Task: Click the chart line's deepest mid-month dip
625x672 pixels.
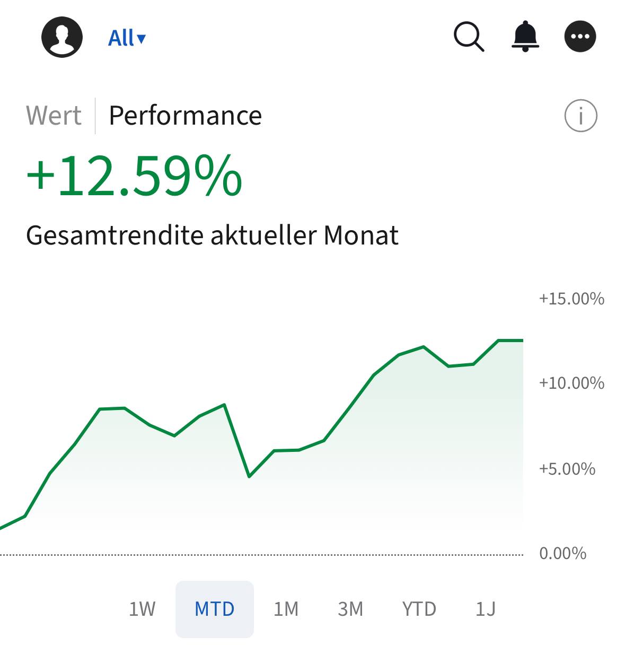Action: [249, 476]
